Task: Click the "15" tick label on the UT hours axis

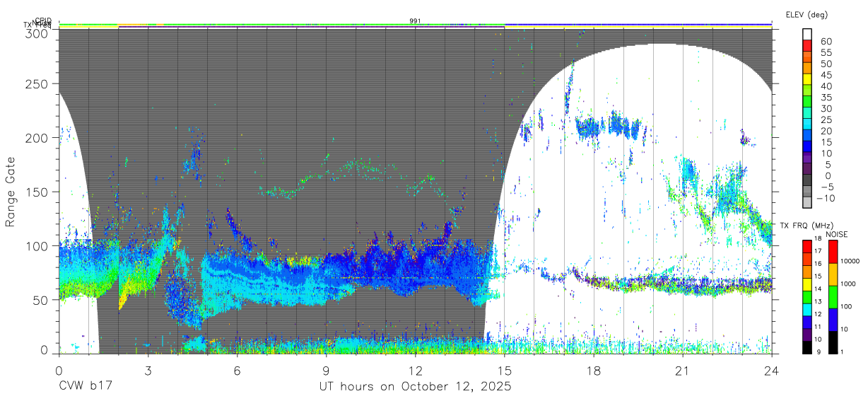Action: click(504, 370)
